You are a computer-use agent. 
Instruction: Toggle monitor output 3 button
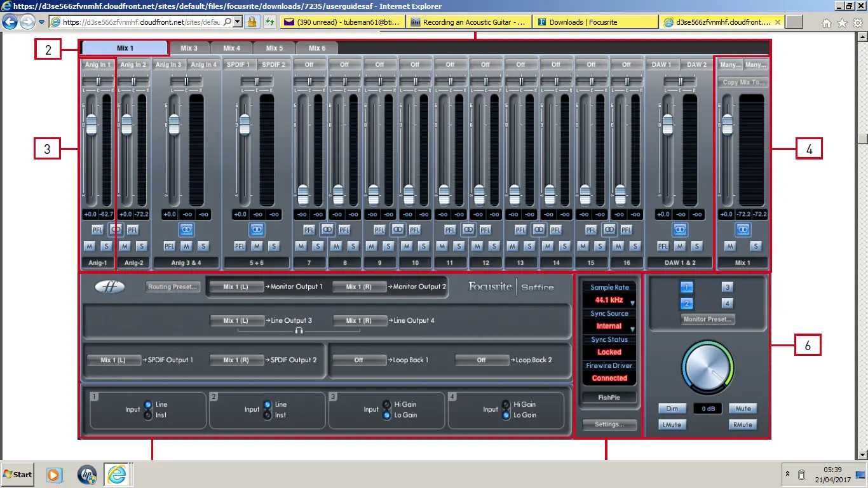[728, 287]
